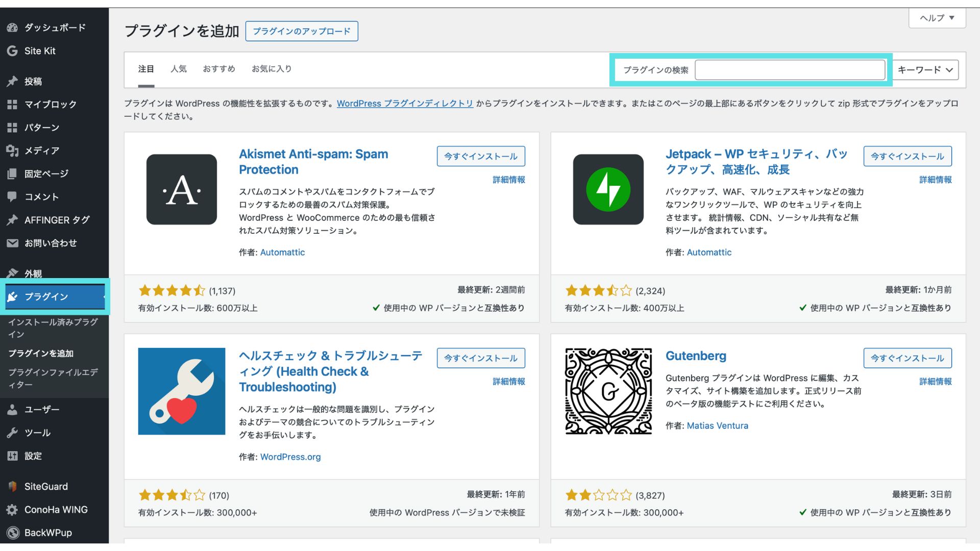Open the ヘルプ dropdown at top right
The height and width of the screenshot is (551, 980).
pyautogui.click(x=937, y=18)
